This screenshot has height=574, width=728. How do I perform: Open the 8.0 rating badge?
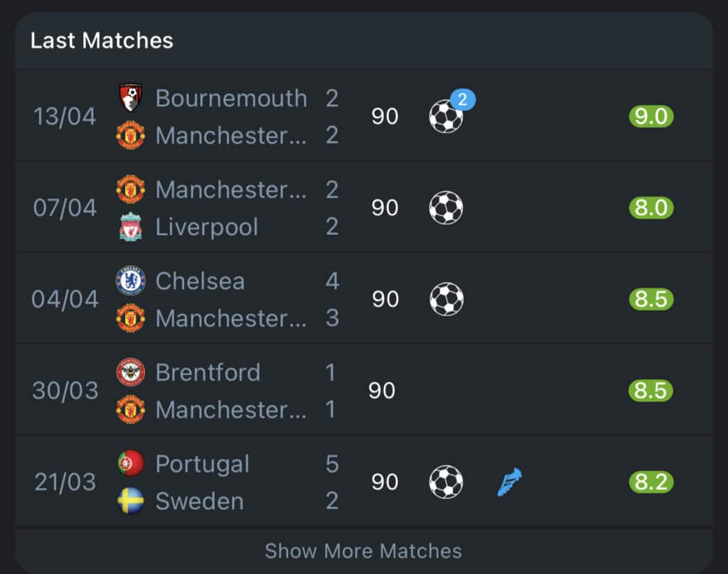click(x=651, y=208)
